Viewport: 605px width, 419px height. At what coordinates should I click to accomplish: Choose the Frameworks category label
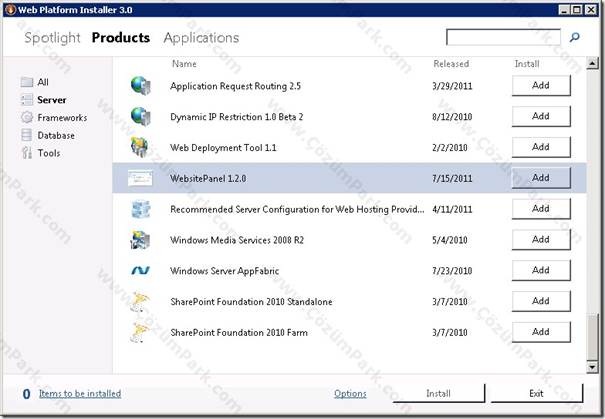click(x=62, y=117)
